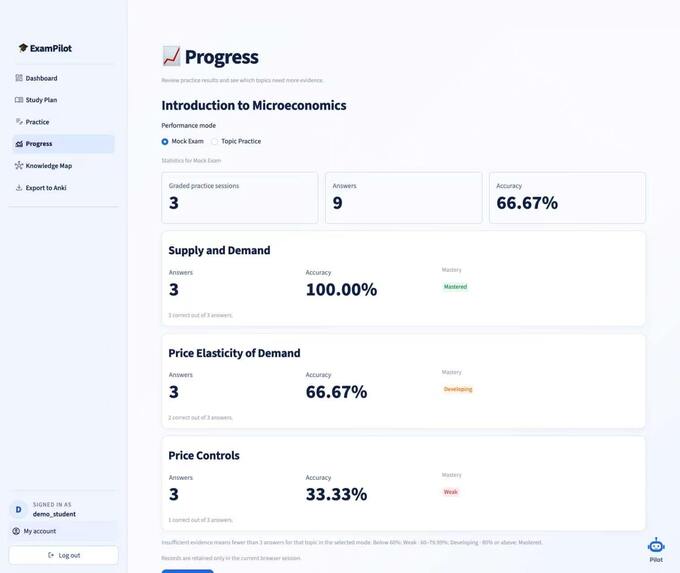Click the Answers 9 summary card

click(x=404, y=198)
